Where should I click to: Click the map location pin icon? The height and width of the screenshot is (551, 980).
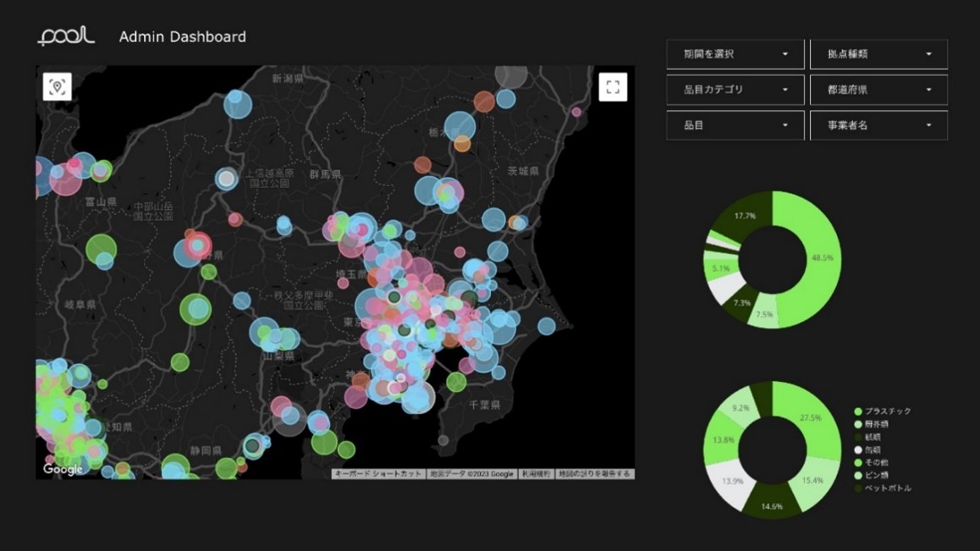(x=58, y=86)
